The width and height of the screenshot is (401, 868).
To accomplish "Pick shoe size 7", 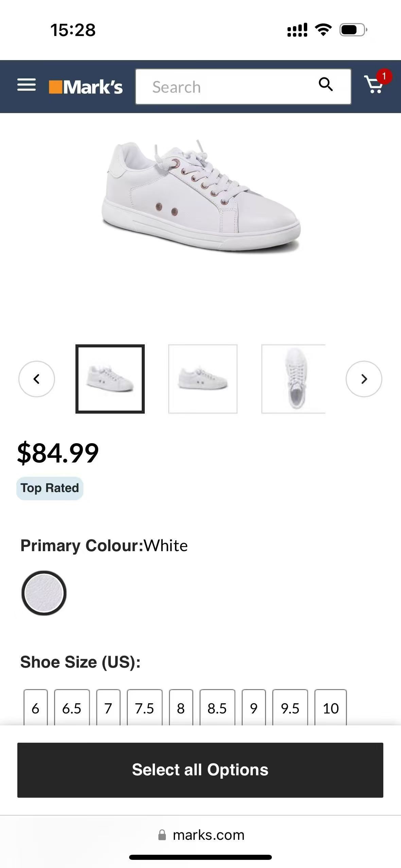I will point(108,708).
